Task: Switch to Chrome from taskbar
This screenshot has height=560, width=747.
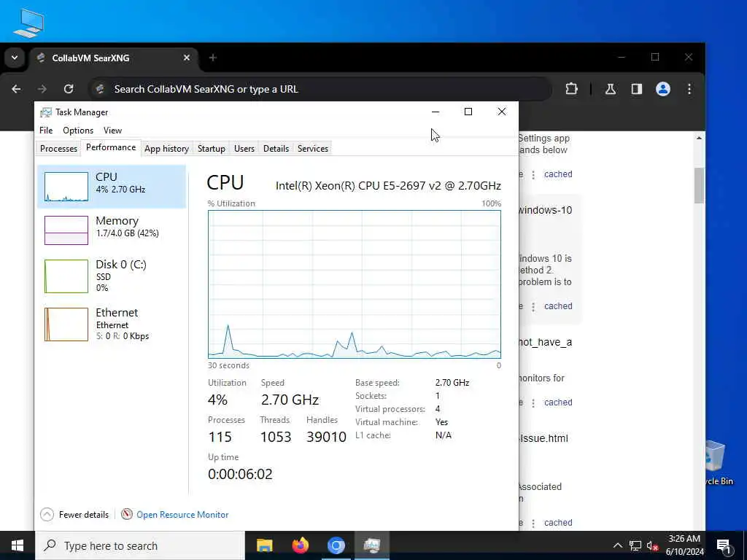Action: 336,545
